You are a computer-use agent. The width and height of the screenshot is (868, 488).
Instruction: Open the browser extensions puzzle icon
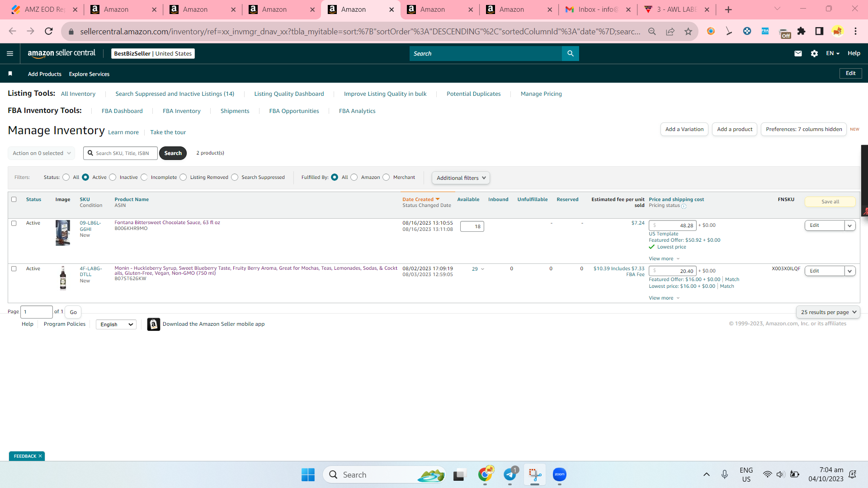tap(802, 31)
